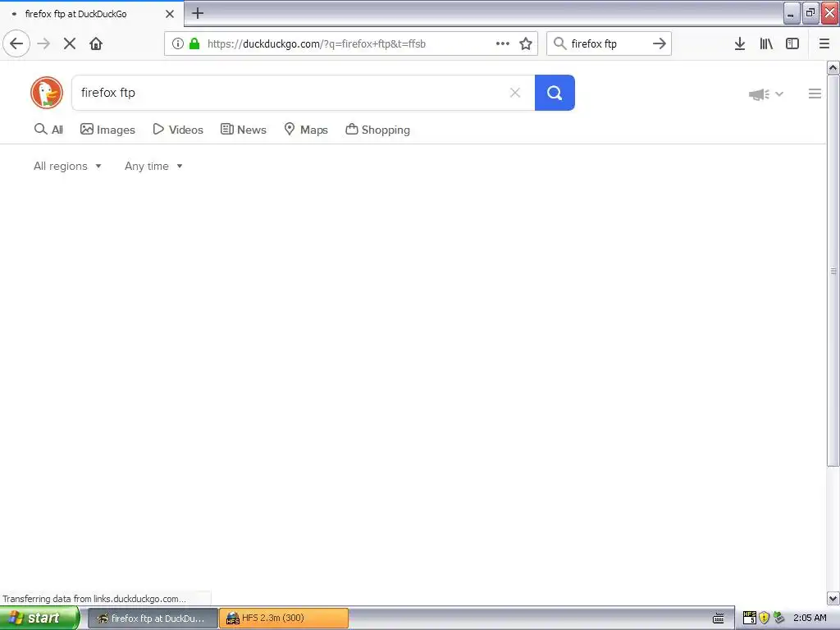Click the scrollbar down arrow
840x630 pixels.
pos(833,598)
